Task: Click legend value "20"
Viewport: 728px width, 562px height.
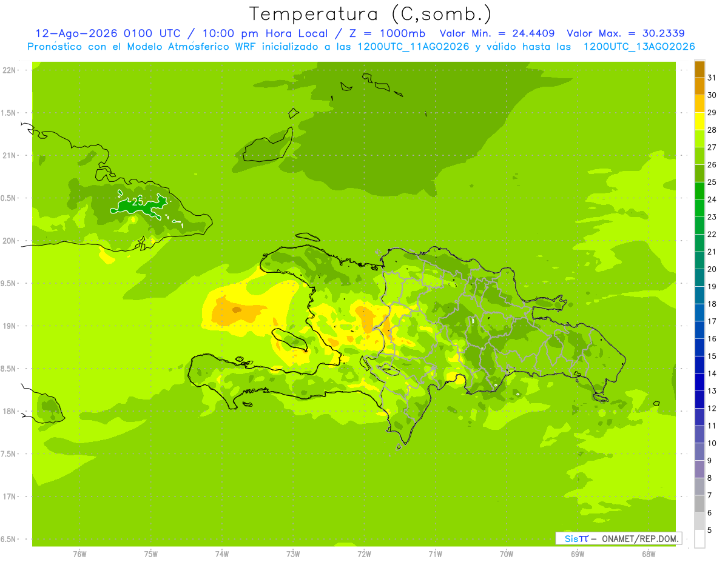Action: click(x=712, y=269)
